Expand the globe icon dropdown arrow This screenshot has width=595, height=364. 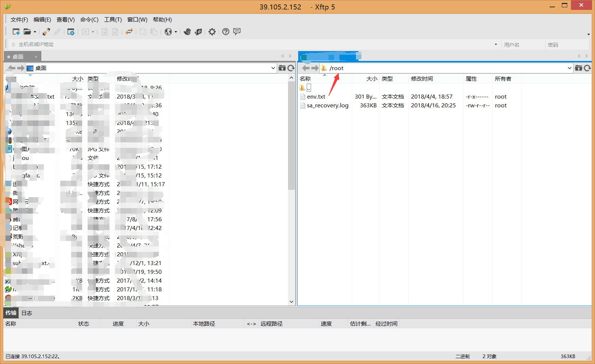tap(176, 32)
